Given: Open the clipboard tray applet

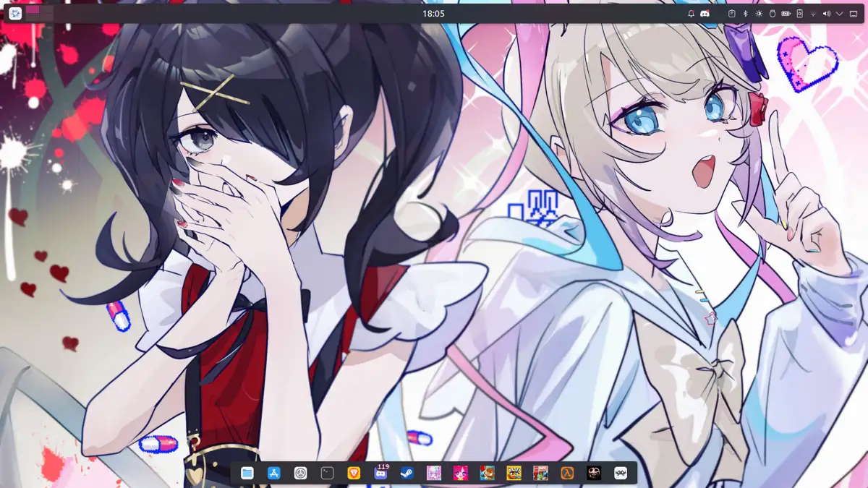Looking at the screenshot, I should tap(732, 14).
